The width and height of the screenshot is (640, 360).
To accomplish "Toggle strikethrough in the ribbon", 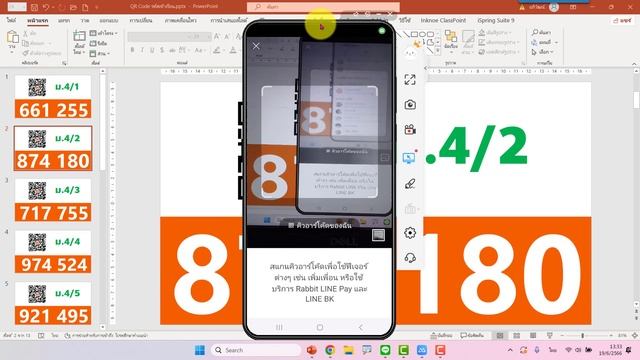I will coord(172,50).
